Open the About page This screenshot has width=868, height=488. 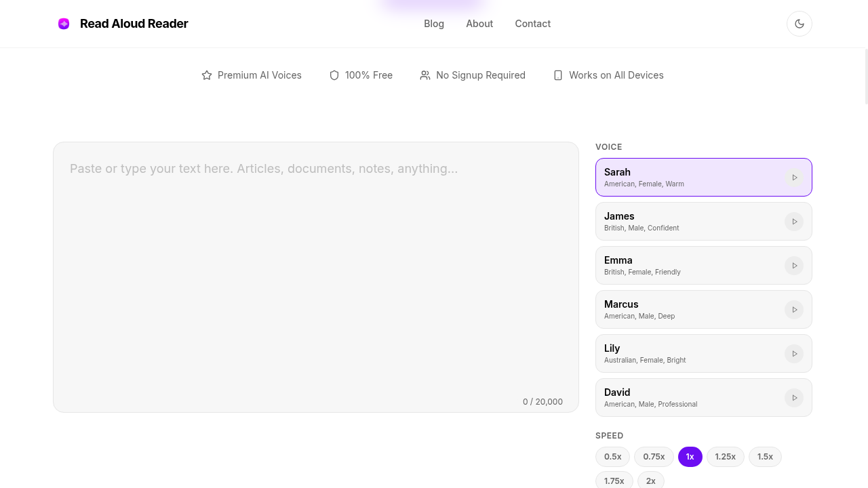pyautogui.click(x=479, y=24)
